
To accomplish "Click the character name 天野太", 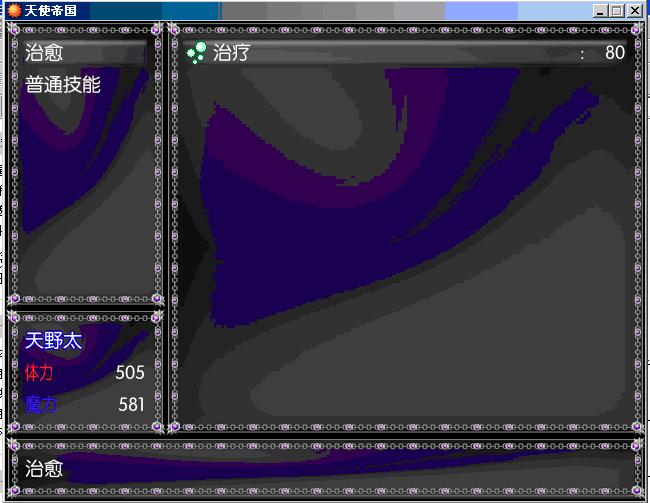I will point(53,341).
